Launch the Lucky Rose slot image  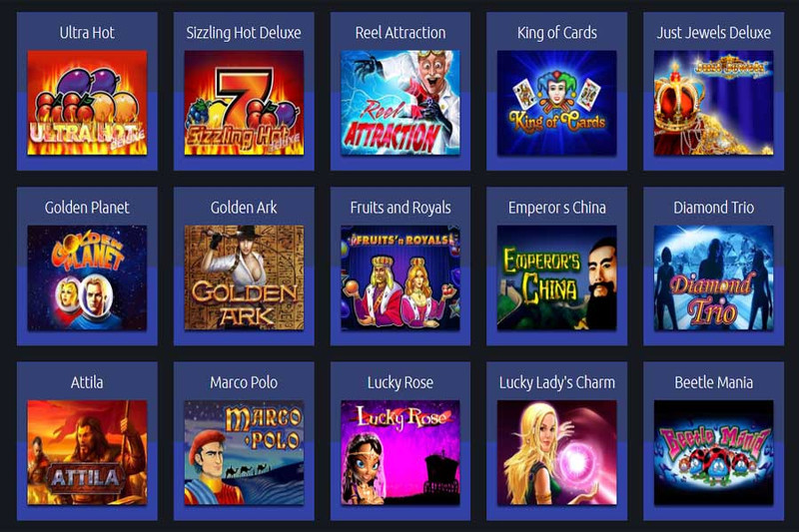click(x=400, y=452)
